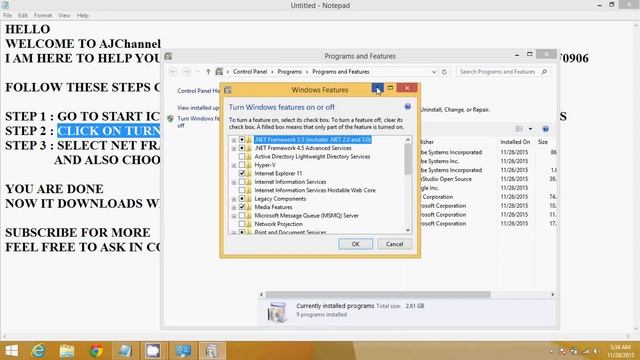Image resolution: width=640 pixels, height=360 pixels.
Task: Click the Windows Features help question icon
Action: tap(407, 107)
